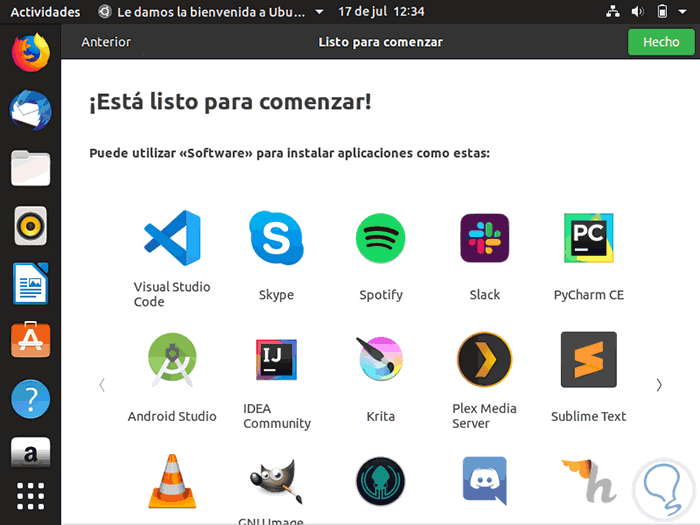Open the battery indicator in top bar
The image size is (700, 525).
coord(662,12)
